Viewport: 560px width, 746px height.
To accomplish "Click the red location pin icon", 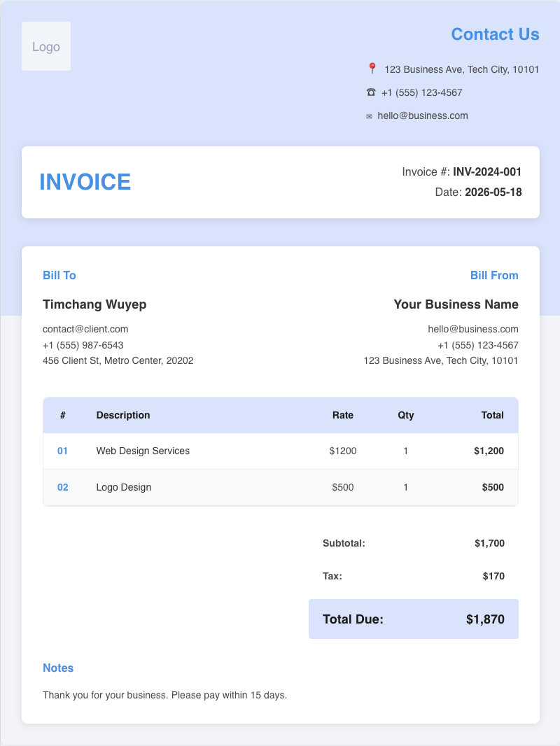I will tap(372, 69).
